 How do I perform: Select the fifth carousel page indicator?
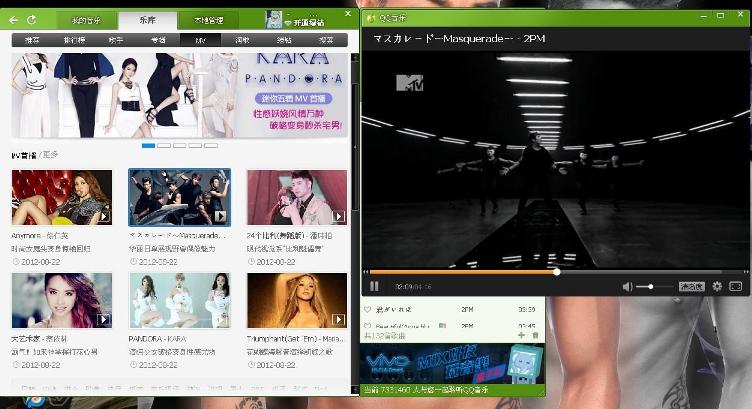[211, 145]
